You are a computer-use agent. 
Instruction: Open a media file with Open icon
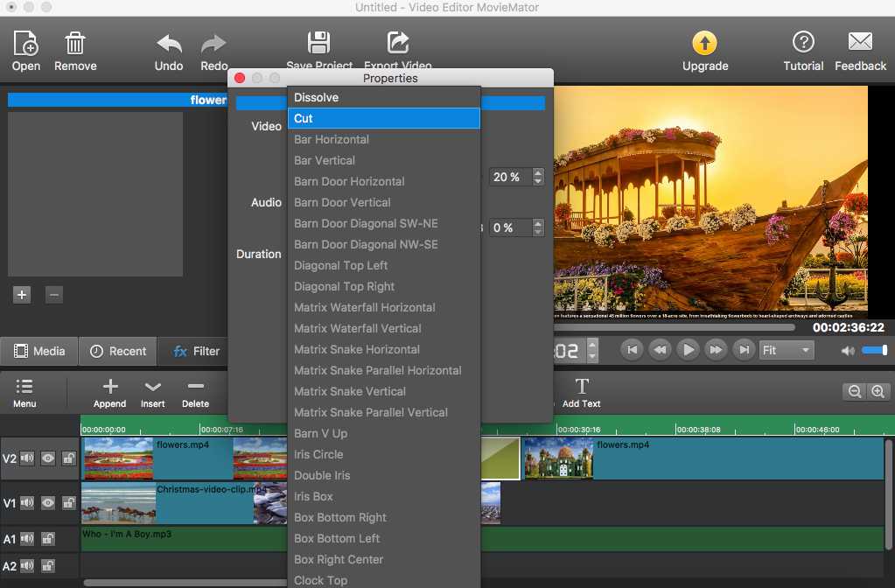(x=25, y=44)
